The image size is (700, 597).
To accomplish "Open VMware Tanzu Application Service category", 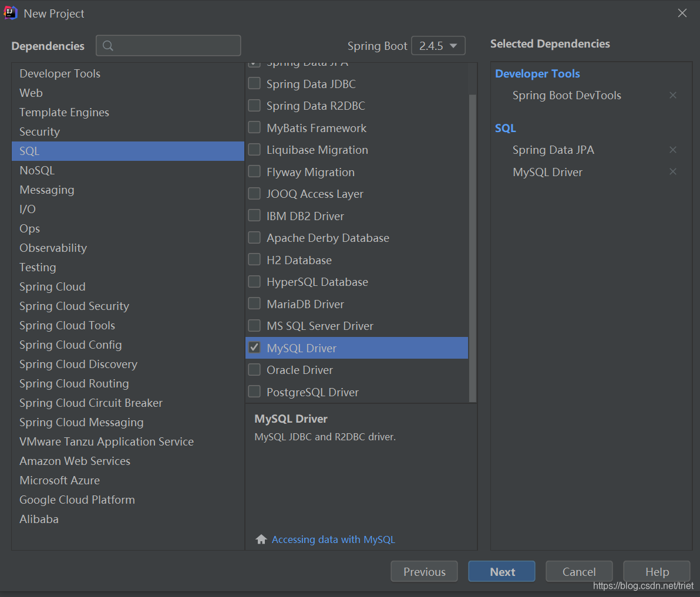I will [x=127, y=441].
